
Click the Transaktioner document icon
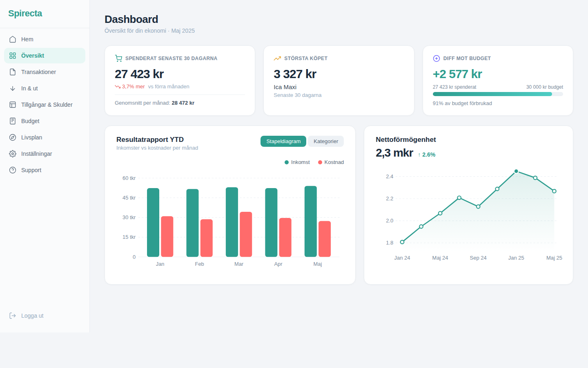(13, 72)
